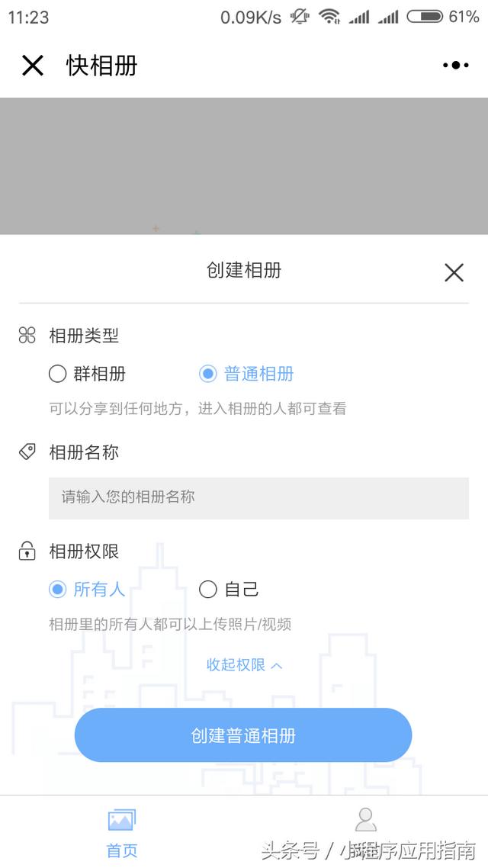Click the 相册名称 tag icon
Viewport: 488px width, 868px height.
pos(27,452)
